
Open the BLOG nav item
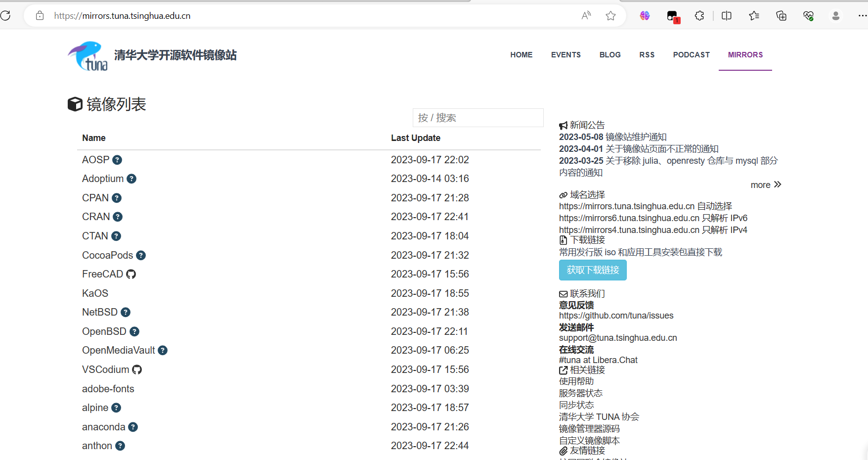(x=610, y=55)
